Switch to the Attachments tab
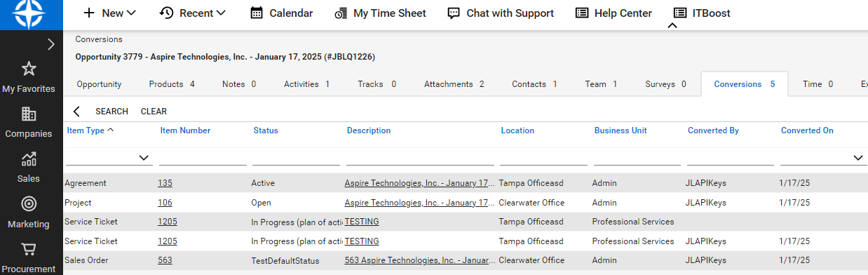 tap(454, 84)
